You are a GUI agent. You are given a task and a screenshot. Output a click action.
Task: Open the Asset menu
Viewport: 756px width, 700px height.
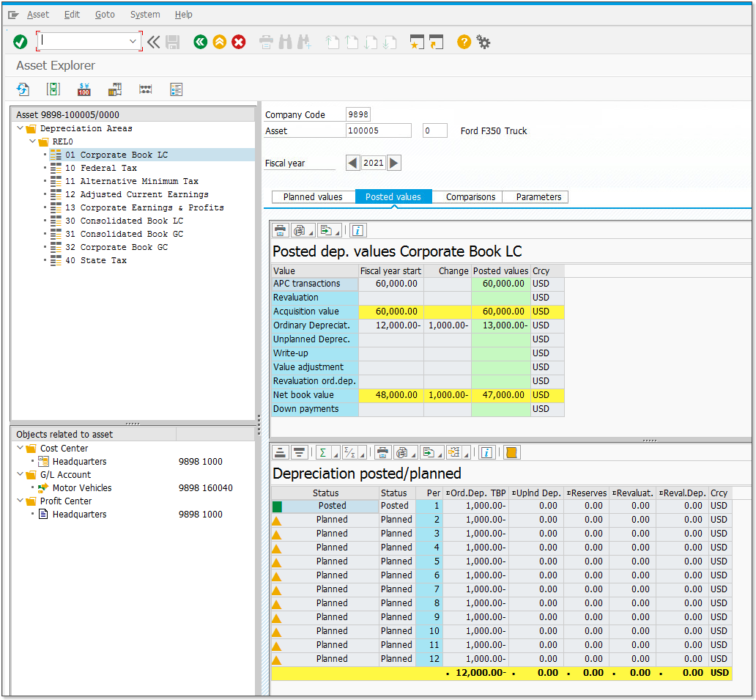38,15
